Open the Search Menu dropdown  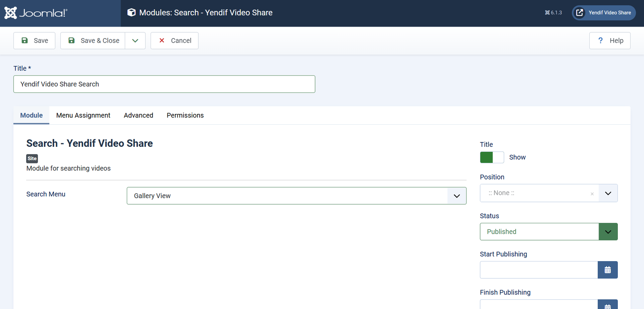(x=297, y=196)
